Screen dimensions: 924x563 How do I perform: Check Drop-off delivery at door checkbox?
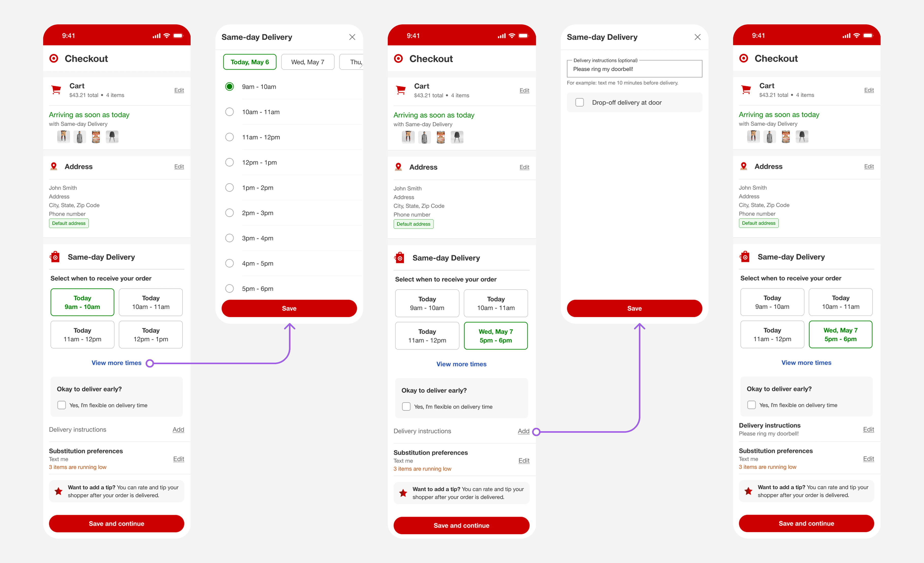pyautogui.click(x=579, y=102)
